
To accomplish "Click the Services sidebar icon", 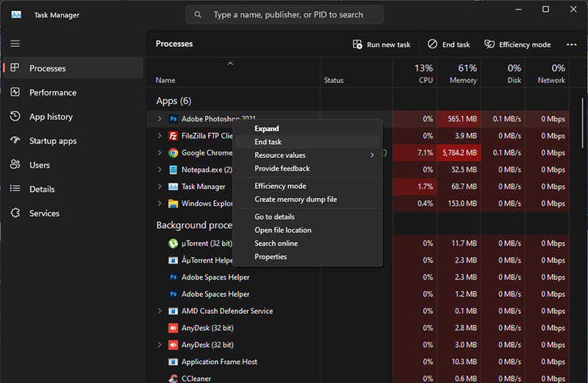I will pyautogui.click(x=15, y=213).
